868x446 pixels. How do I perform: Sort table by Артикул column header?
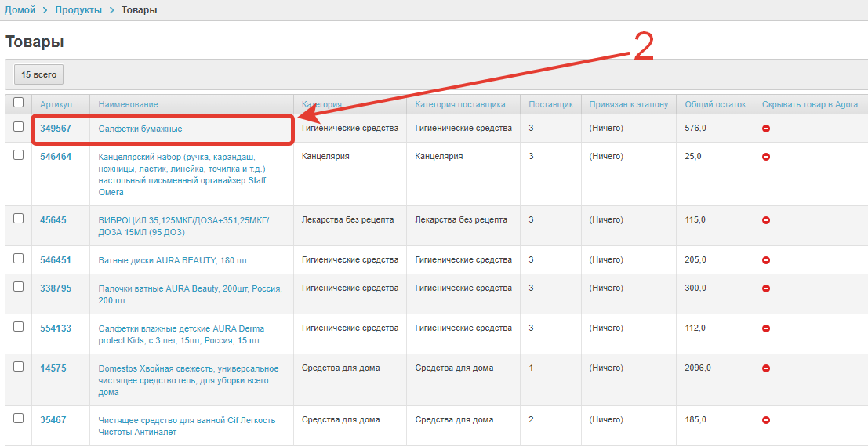[x=56, y=104]
